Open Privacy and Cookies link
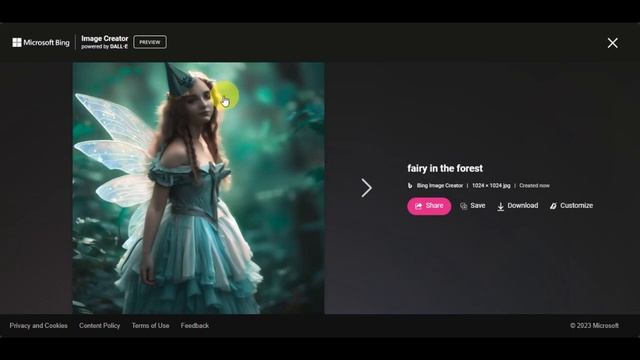Screen dimensions: 640x360 tap(39, 326)
